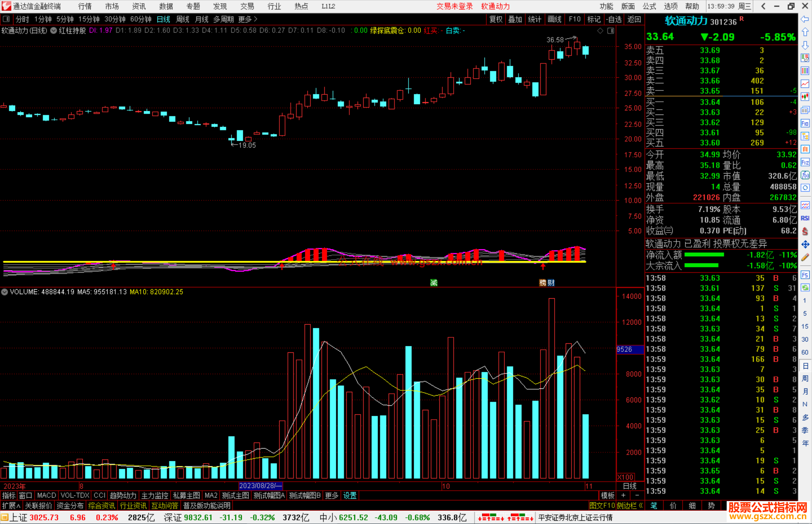Select the pencil drawing tool icon
Viewport: 812px width, 524px height.
[x=805, y=257]
